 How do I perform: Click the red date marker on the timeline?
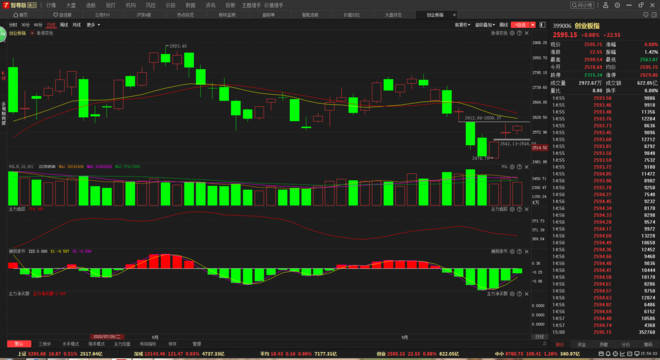click(x=106, y=337)
